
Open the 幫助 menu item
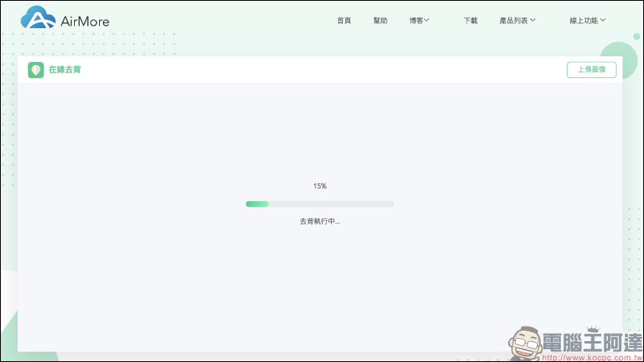(x=380, y=21)
